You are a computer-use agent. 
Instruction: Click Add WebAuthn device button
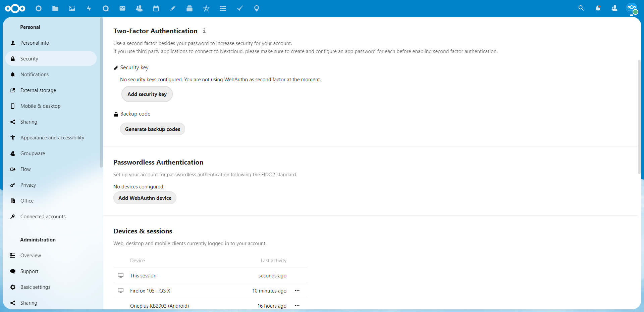[145, 198]
